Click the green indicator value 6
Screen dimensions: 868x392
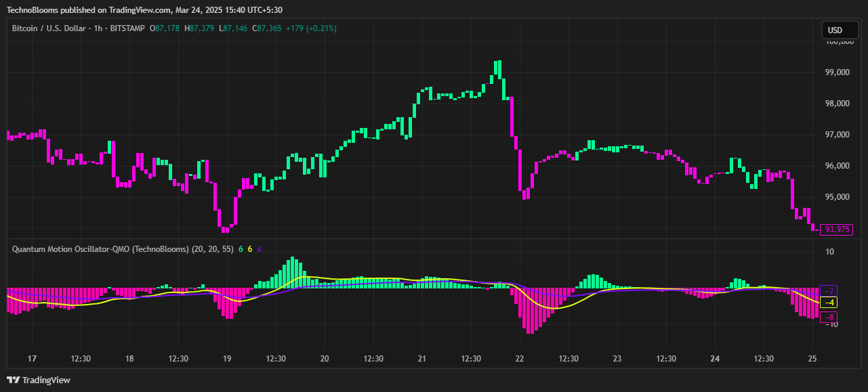241,249
